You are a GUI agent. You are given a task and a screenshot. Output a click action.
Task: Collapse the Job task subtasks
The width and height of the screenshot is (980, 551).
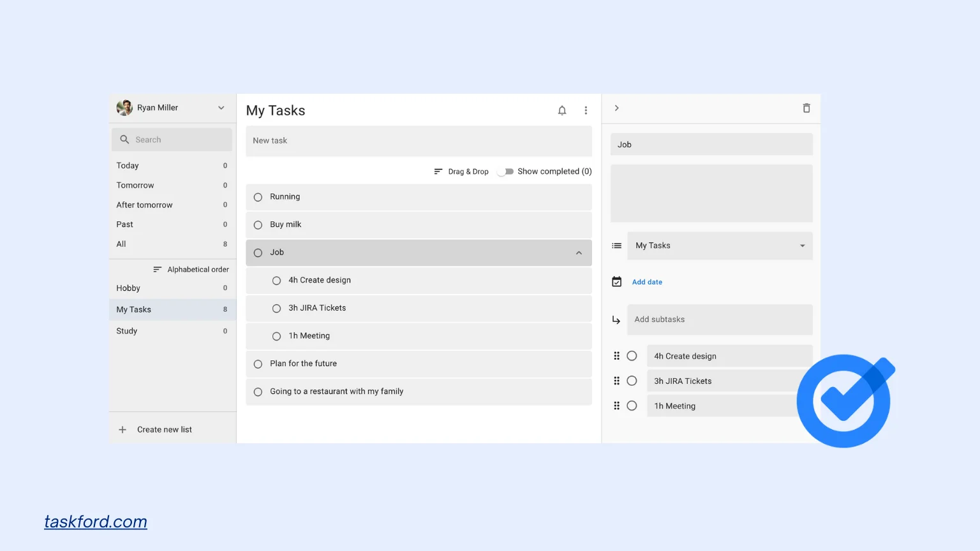pyautogui.click(x=579, y=253)
